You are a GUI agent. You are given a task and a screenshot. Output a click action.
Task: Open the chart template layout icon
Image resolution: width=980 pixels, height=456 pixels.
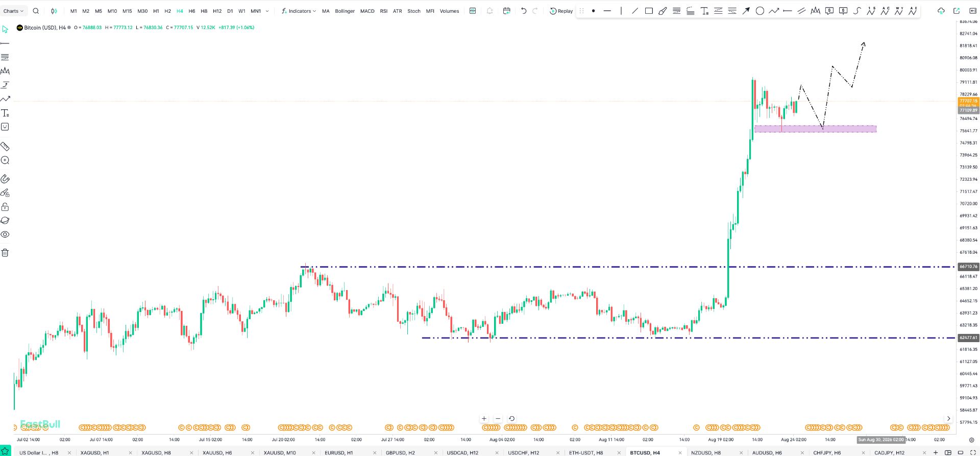pyautogui.click(x=473, y=11)
